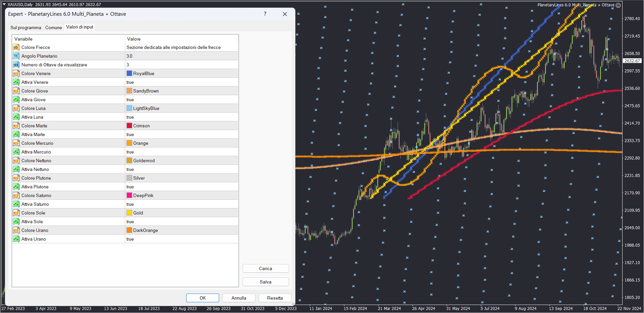Click the double-type icon beside Angolo Planetario
Image resolution: width=644 pixels, height=313 pixels.
pos(16,56)
